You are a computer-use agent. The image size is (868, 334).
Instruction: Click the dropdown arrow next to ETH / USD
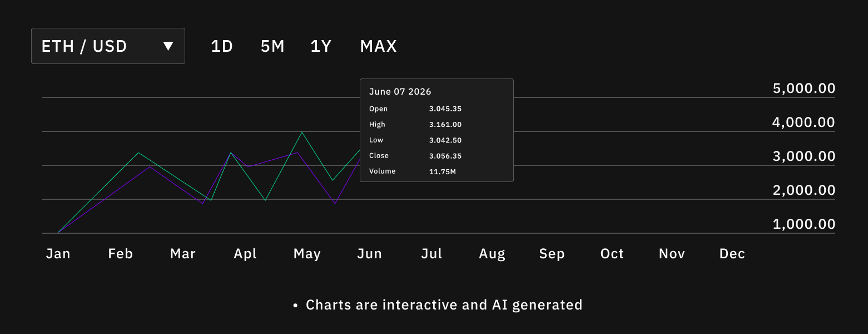pyautogui.click(x=168, y=46)
